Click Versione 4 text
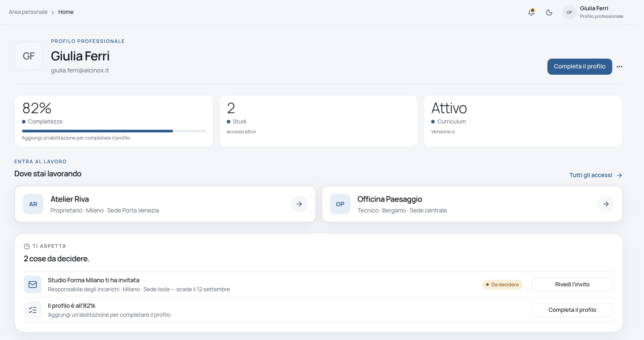This screenshot has height=340, width=644. (x=443, y=132)
